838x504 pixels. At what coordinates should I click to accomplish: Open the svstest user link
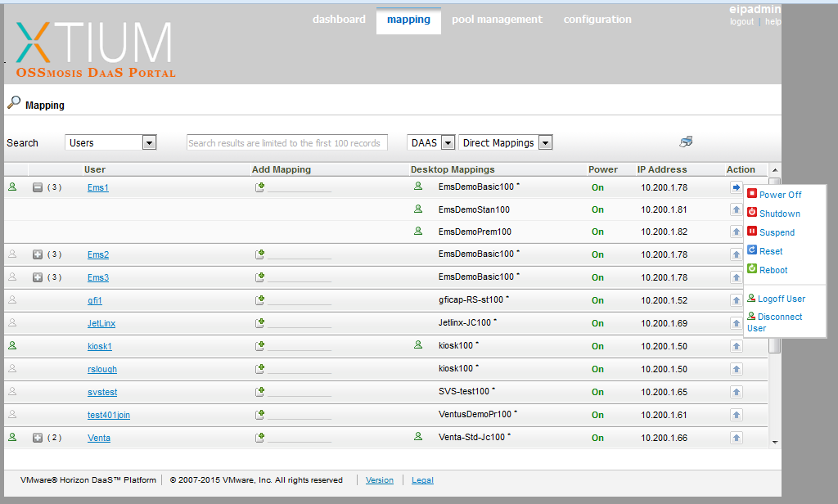tap(102, 392)
